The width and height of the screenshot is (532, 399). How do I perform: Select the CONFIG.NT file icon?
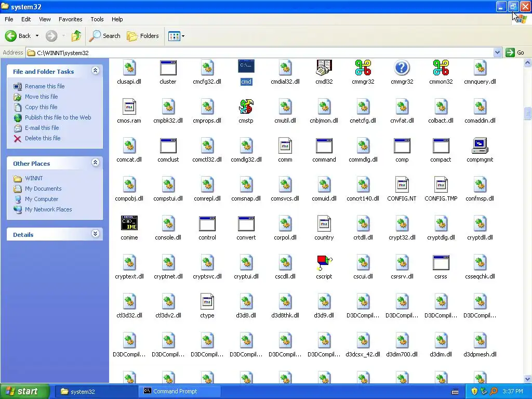[402, 184]
